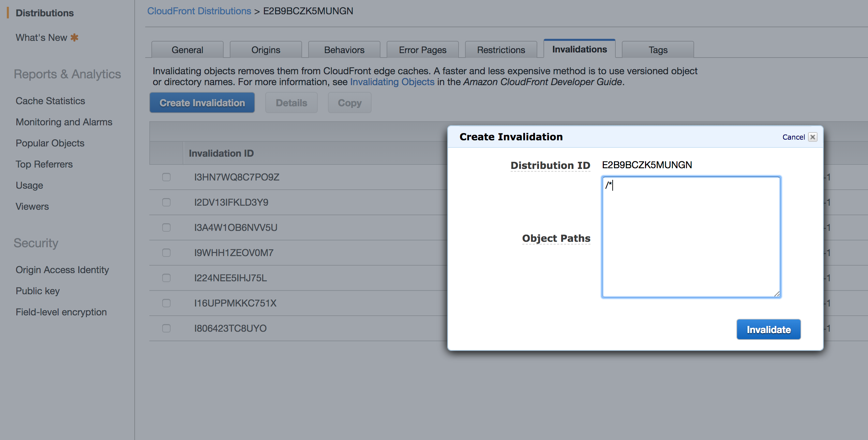Go to the Origins tab

[266, 50]
